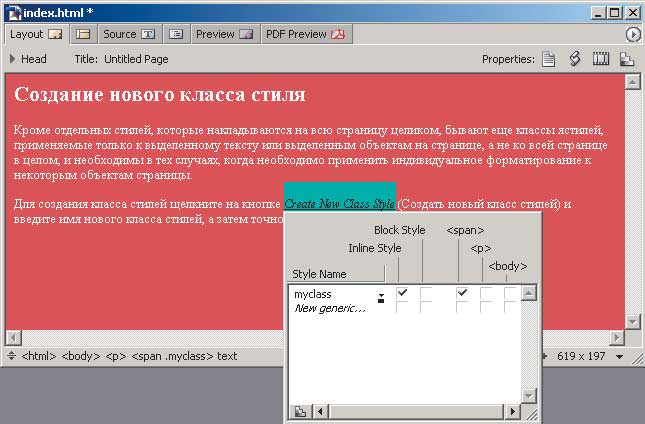
Task: Expand the Head section triangle
Action: 12,59
